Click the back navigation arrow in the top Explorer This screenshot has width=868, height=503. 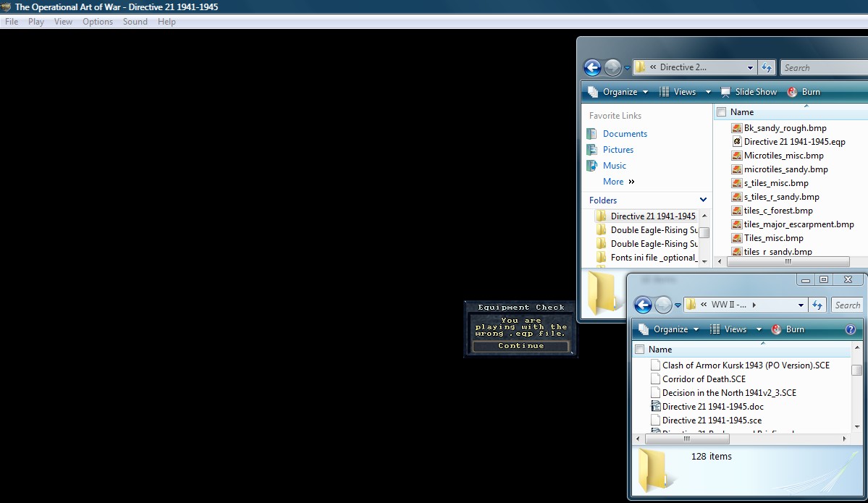pyautogui.click(x=592, y=67)
